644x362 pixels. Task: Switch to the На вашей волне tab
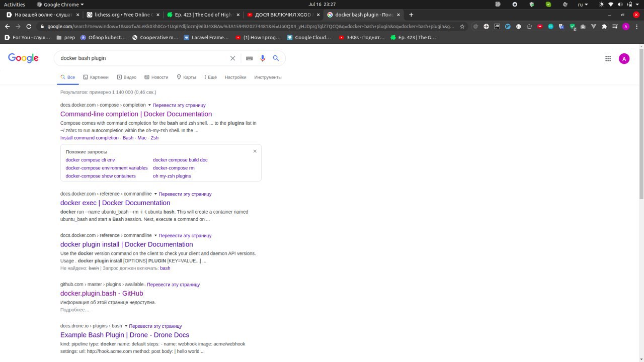42,15
